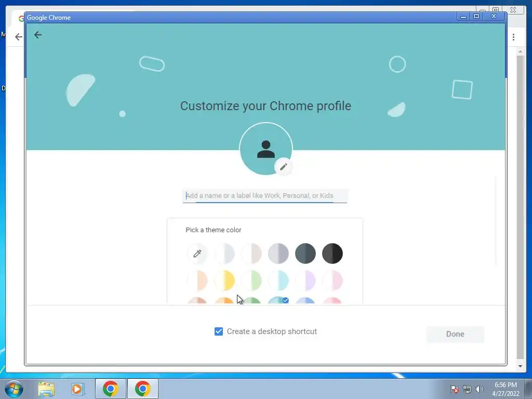Click the page's vertical scrollbar
This screenshot has width=532, height=399.
(x=520, y=207)
